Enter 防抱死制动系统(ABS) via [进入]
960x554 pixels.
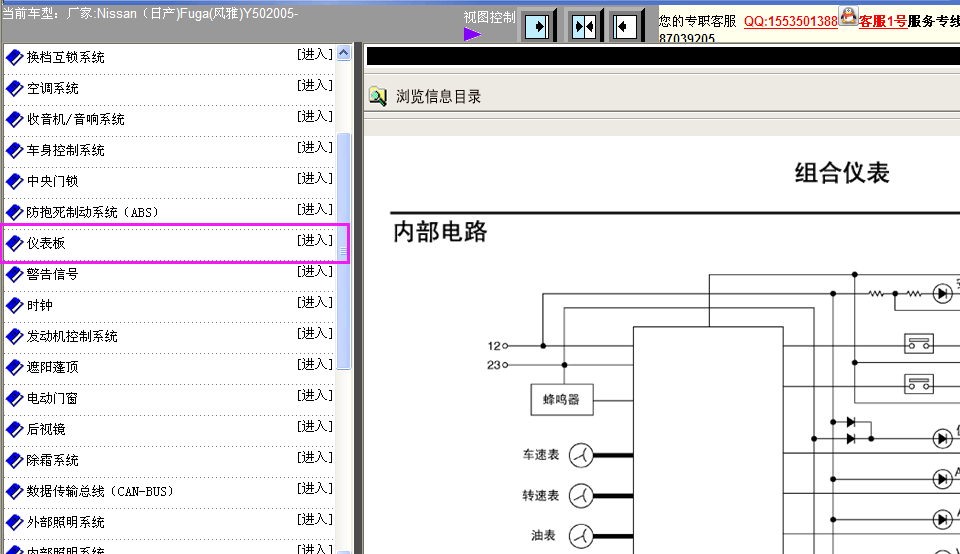[x=315, y=209]
